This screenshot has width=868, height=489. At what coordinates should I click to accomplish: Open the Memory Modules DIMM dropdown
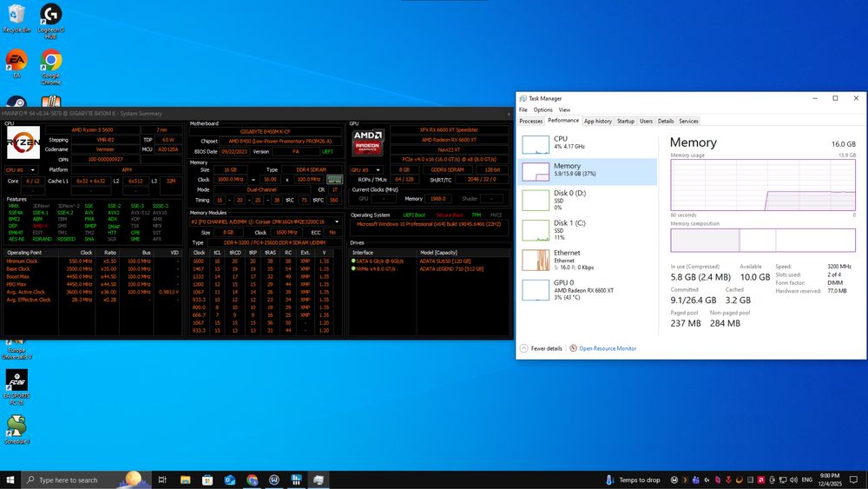point(266,221)
